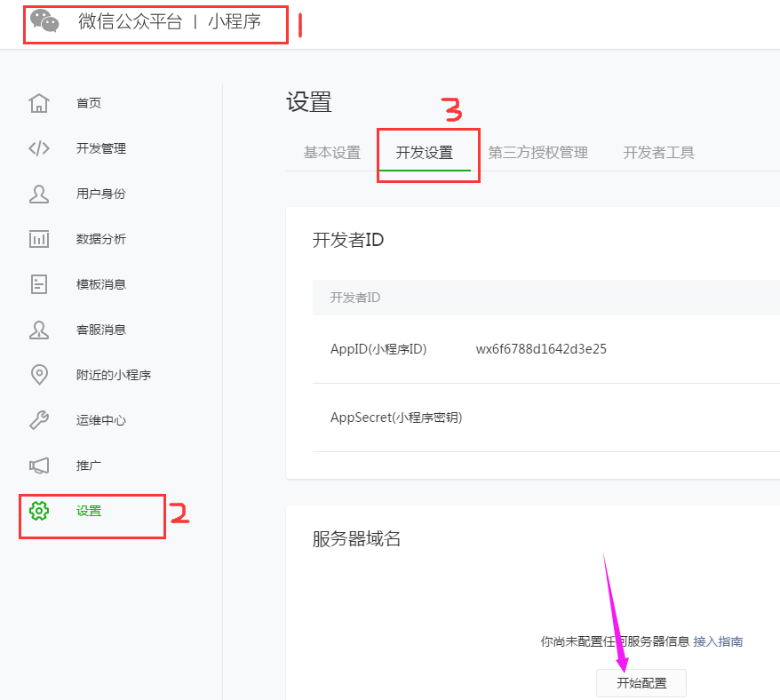
Task: Click the megaphone icon for 推广
Action: tap(39, 465)
